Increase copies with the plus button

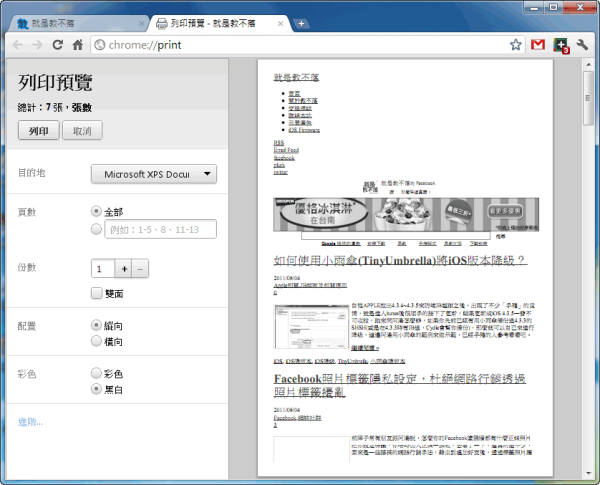(124, 269)
